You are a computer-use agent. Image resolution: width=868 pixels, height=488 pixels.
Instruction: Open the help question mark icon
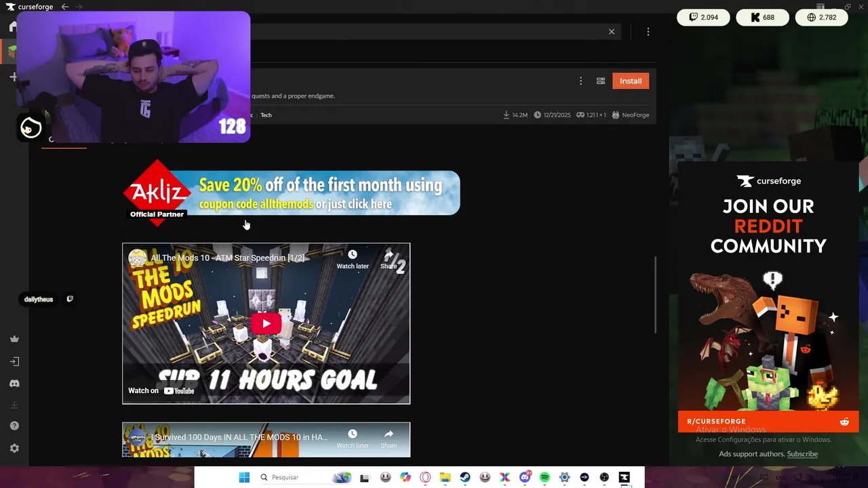point(14,426)
